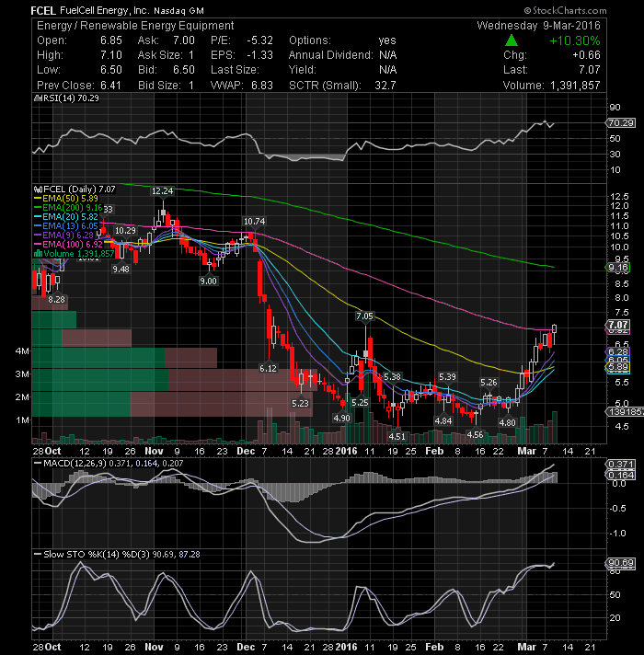Viewport: 644px width, 655px height.
Task: Click the EPS value -1.33
Action: click(259, 55)
